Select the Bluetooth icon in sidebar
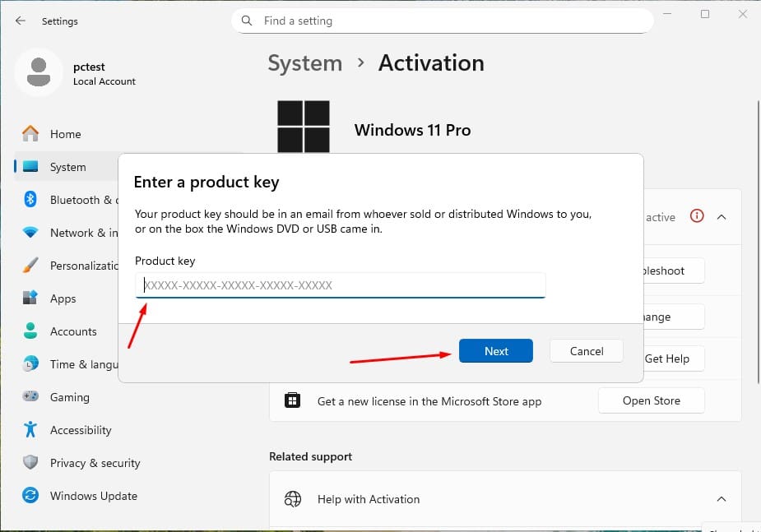This screenshot has width=761, height=532. 30,200
